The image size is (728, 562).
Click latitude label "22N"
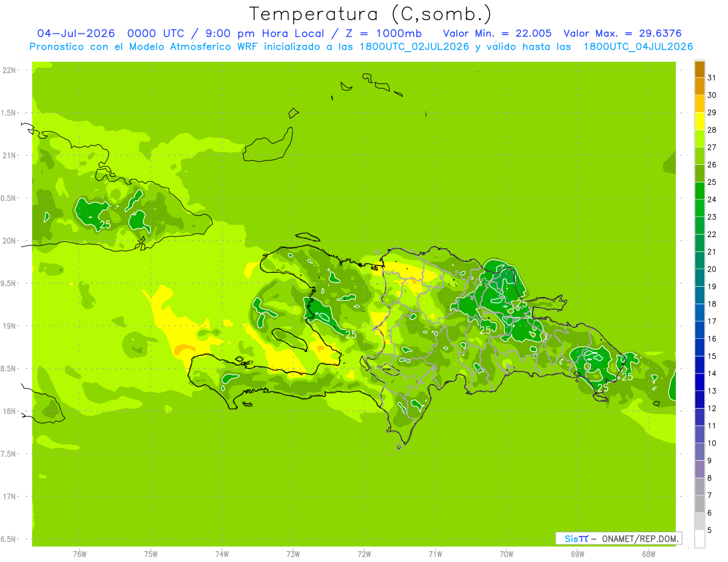coord(8,70)
